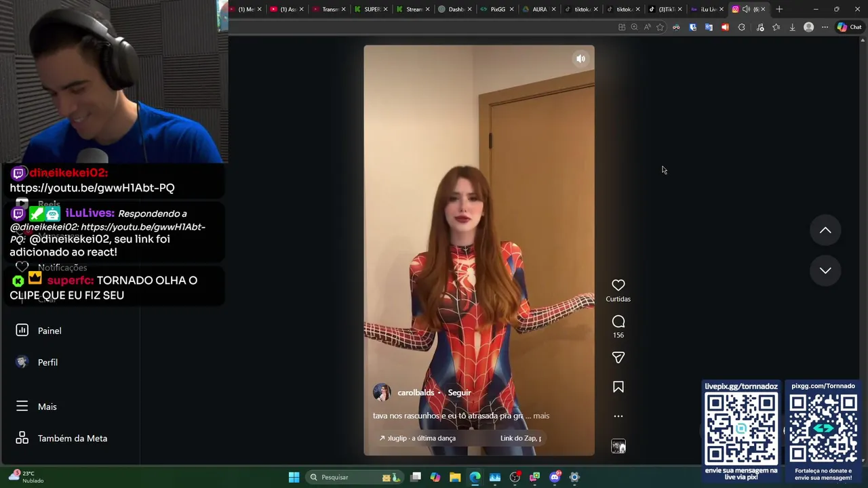868x488 pixels.
Task: Mute the reel audio speaker icon
Action: [580, 59]
